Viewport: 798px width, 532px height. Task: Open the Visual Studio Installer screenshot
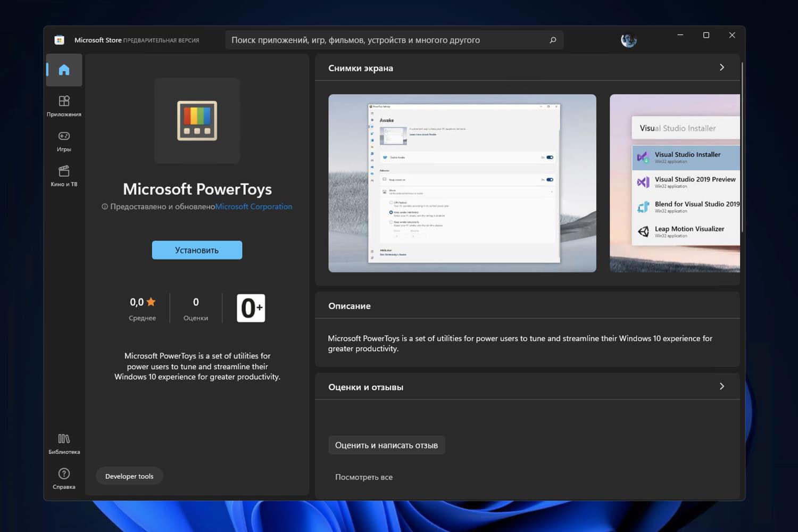pyautogui.click(x=675, y=184)
